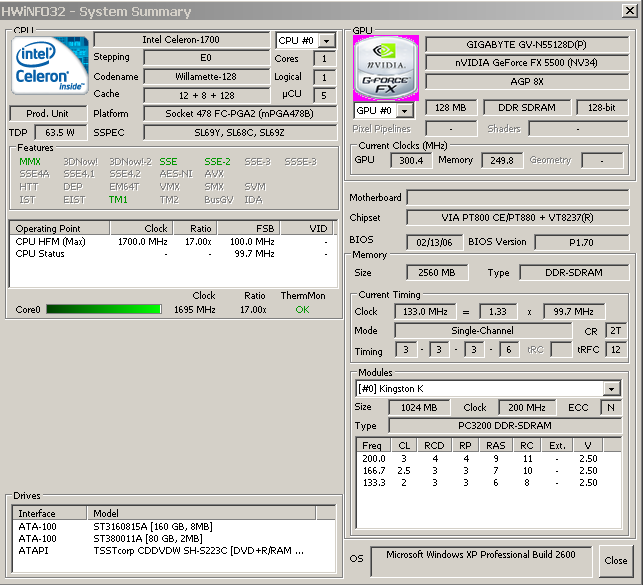Image resolution: width=643 pixels, height=585 pixels.
Task: Click the MMX feature flag
Action: [30, 162]
